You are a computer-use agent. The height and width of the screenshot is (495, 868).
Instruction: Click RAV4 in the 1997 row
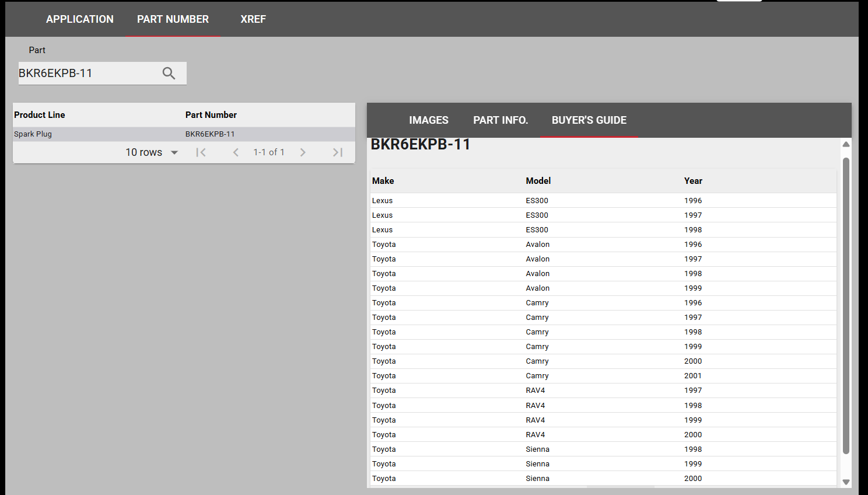coord(535,391)
